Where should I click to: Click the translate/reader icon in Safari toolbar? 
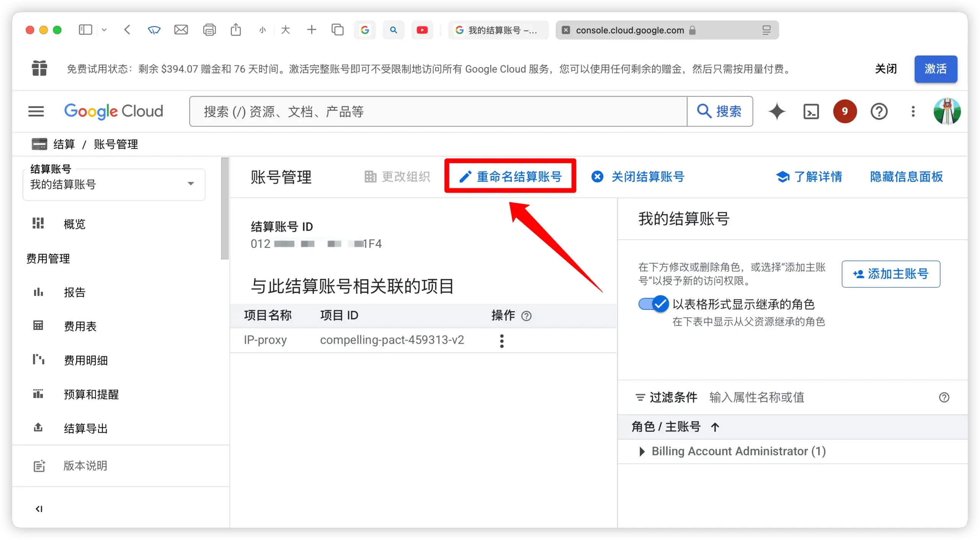pos(154,30)
